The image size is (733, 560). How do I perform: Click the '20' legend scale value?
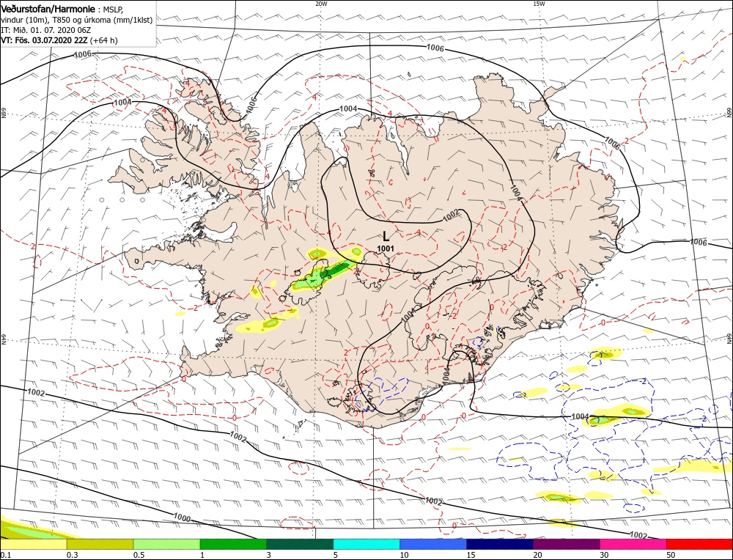pos(537,555)
